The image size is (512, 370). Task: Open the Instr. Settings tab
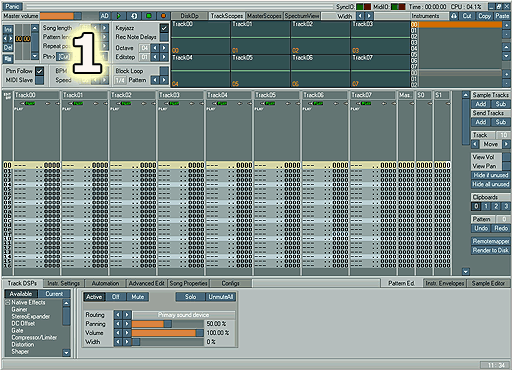(x=64, y=283)
